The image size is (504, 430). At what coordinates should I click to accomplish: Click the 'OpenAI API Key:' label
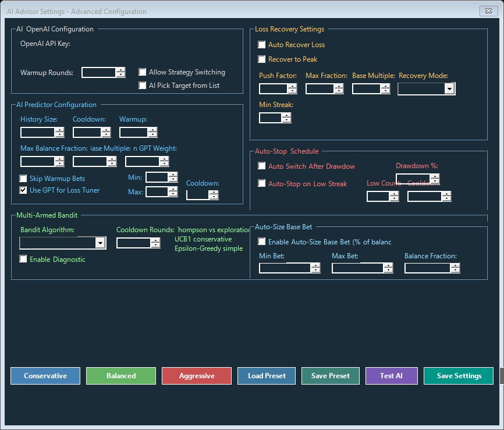point(45,44)
